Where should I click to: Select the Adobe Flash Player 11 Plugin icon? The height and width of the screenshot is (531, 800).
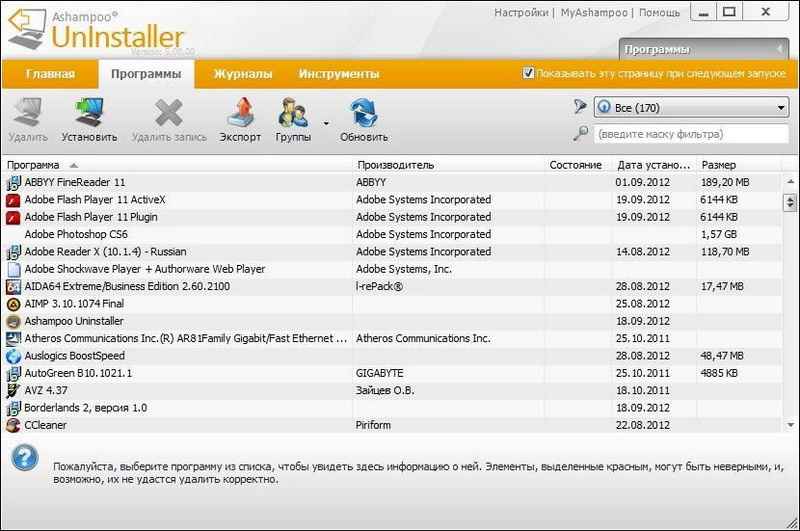click(13, 217)
